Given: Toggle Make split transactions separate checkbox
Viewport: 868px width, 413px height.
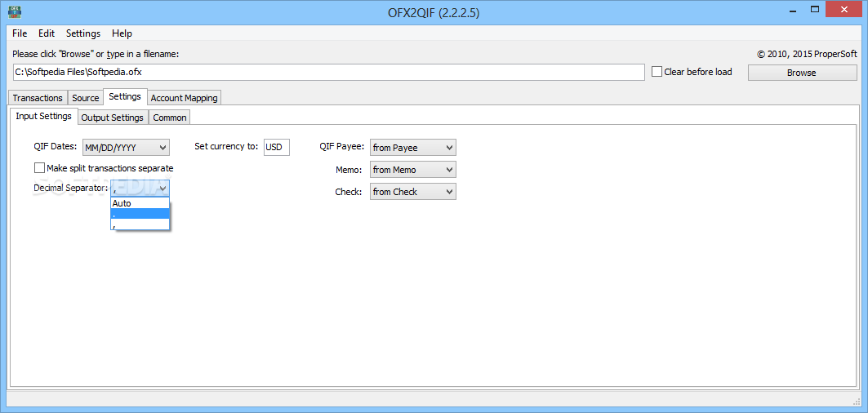Looking at the screenshot, I should click(39, 168).
